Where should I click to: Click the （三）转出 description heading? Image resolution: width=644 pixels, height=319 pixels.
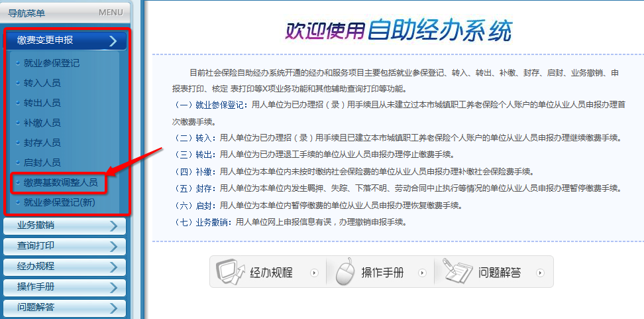[195, 155]
